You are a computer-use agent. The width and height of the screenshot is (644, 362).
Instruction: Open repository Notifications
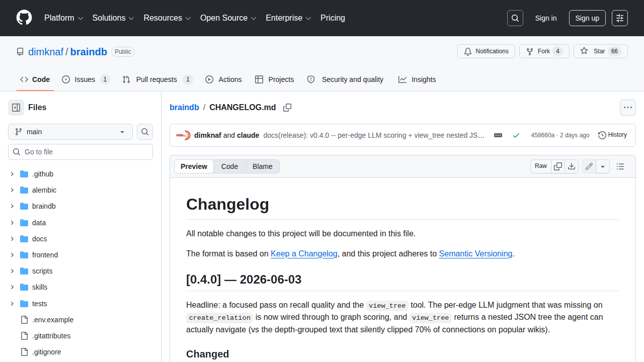(486, 51)
